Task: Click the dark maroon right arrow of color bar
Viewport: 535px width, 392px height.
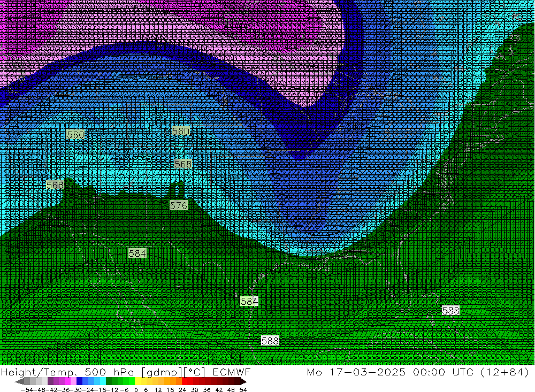Action: pos(242,381)
